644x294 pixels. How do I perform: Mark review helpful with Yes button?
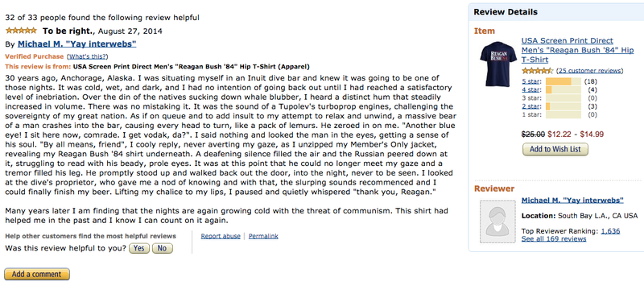click(139, 248)
